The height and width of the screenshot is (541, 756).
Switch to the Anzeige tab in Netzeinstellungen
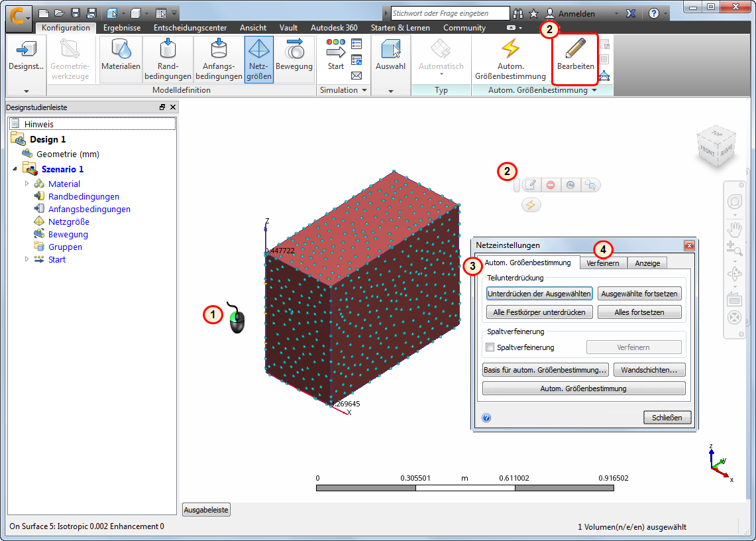click(x=647, y=263)
